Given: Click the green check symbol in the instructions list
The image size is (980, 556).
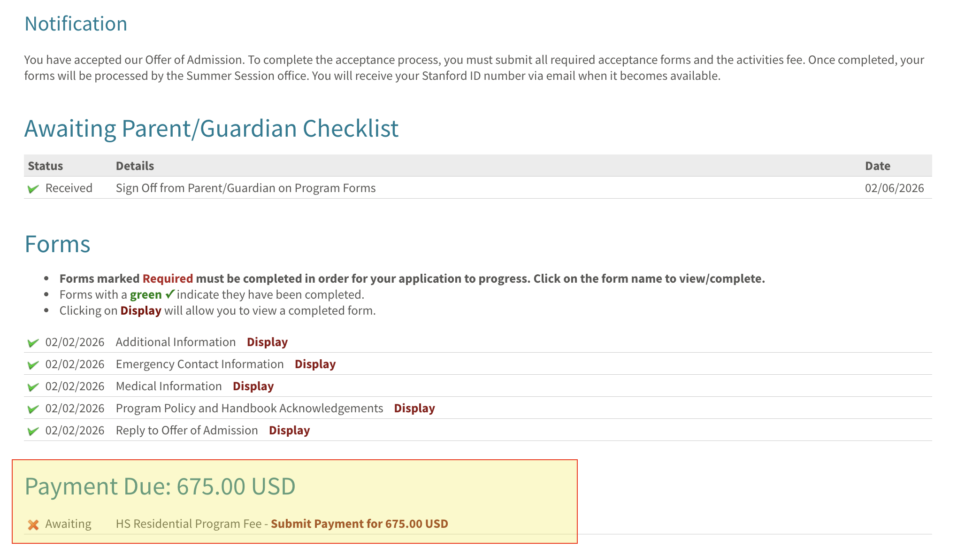Looking at the screenshot, I should tap(170, 294).
